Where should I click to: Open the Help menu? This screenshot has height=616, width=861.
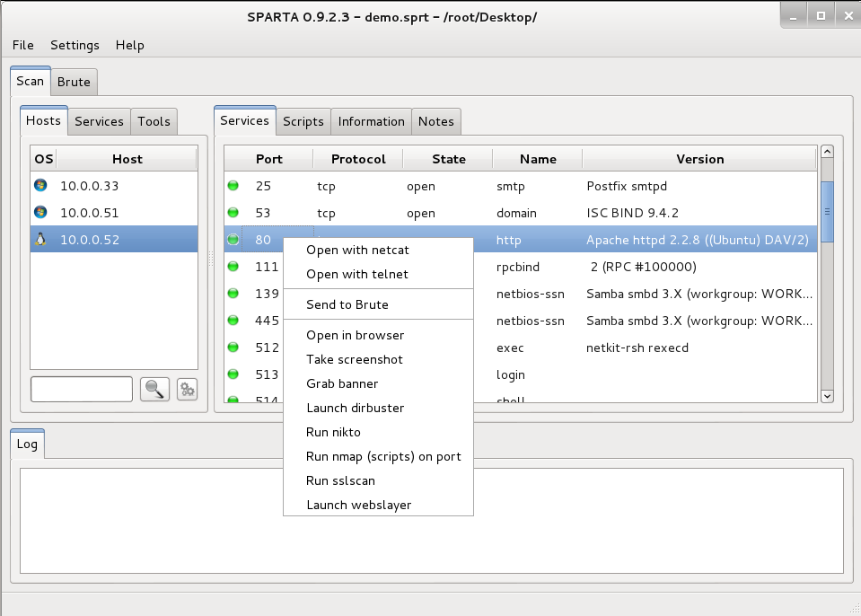pyautogui.click(x=127, y=45)
